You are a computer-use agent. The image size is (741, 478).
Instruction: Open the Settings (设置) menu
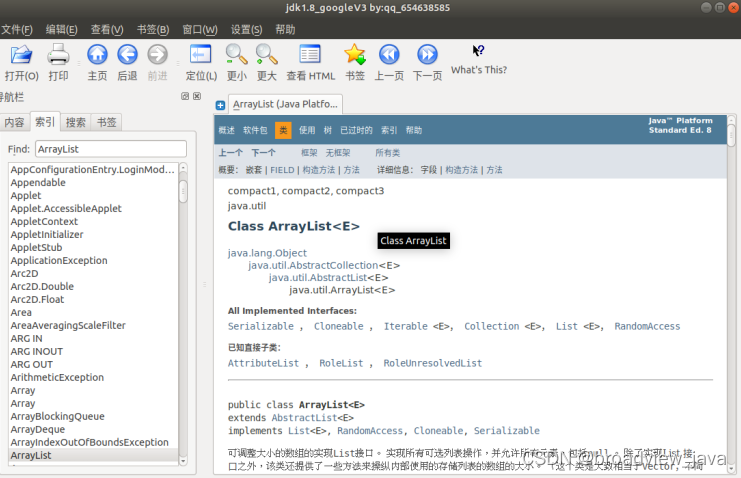point(246,30)
